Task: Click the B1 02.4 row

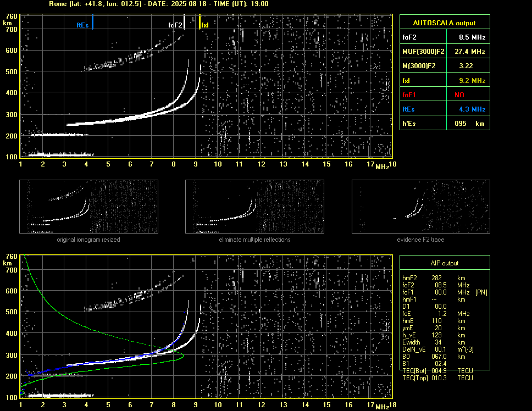Action: pyautogui.click(x=424, y=364)
